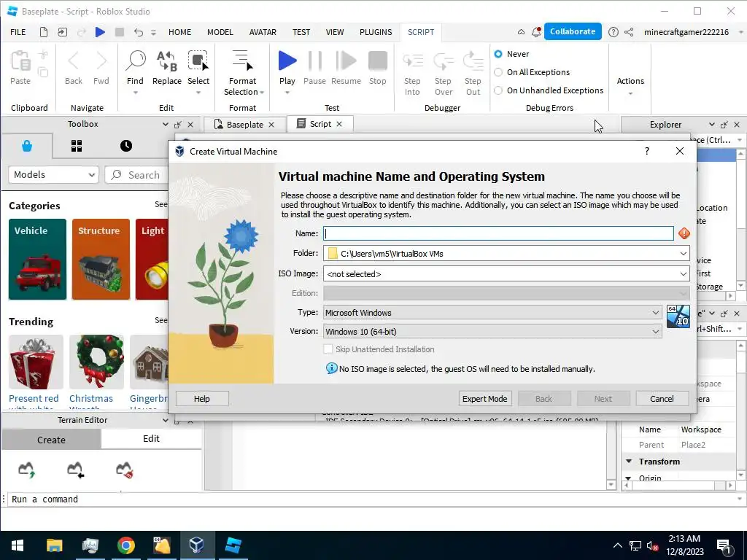Viewport: 747px width, 560px height.
Task: Click the Undo arrow in quick access bar
Action: pos(138,32)
